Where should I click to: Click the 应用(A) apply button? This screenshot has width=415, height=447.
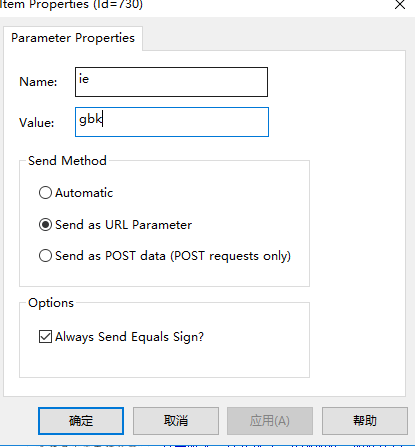coord(270,421)
